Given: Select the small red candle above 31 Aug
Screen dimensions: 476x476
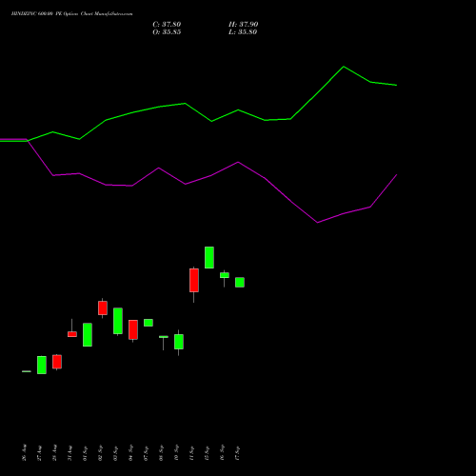Looking at the screenshot, I should 72,334.
